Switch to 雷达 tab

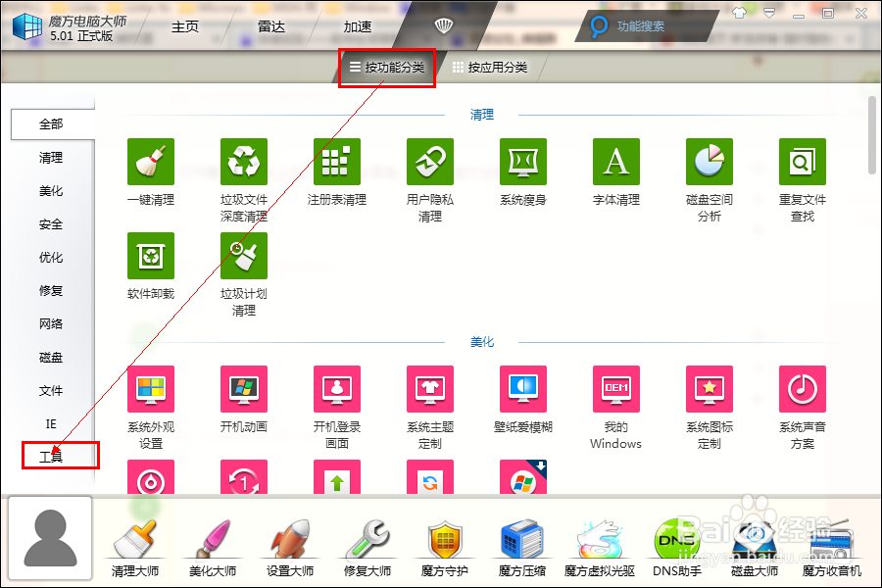click(x=271, y=27)
